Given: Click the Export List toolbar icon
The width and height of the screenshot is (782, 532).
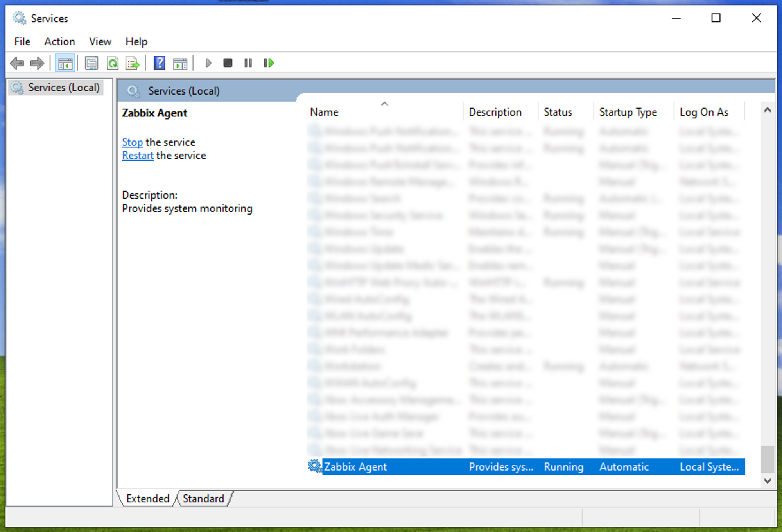Looking at the screenshot, I should (x=133, y=63).
